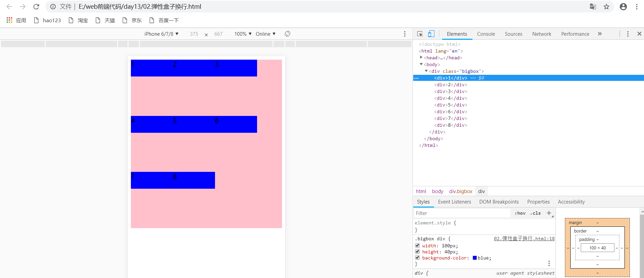Click the ellipsis on the selected div row
Viewport: 644px width, 278px height.
(416, 78)
